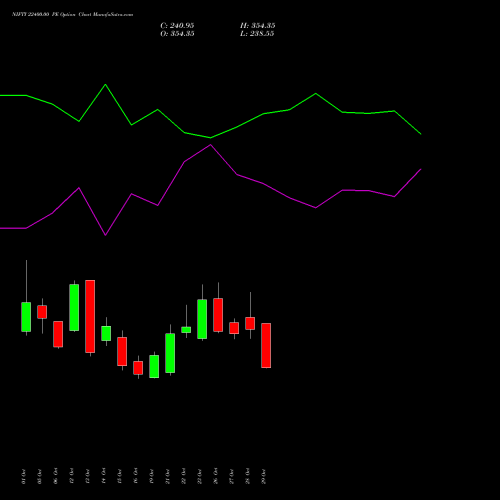Select the 03 Oct date axis label
Viewport: 500px width, 500px height.
coord(39,476)
